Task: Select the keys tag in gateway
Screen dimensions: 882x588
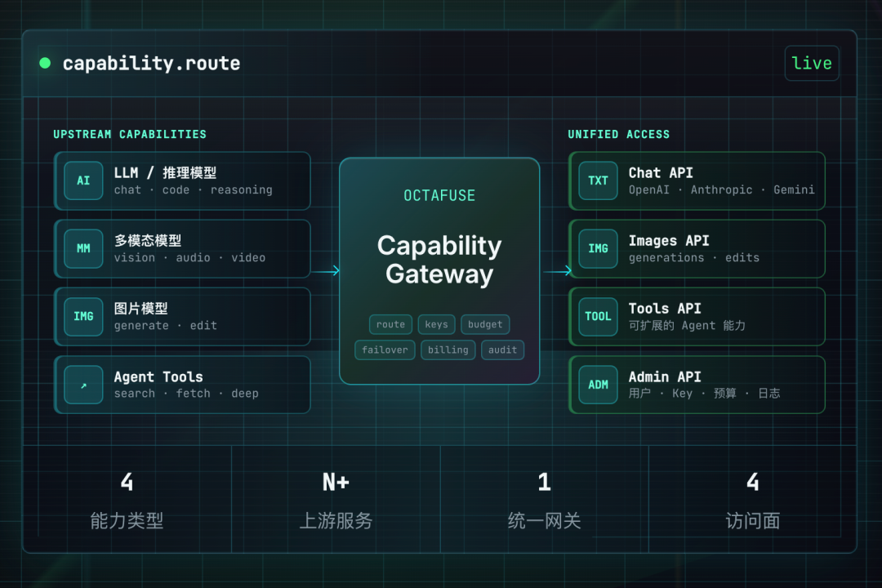Action: point(436,325)
